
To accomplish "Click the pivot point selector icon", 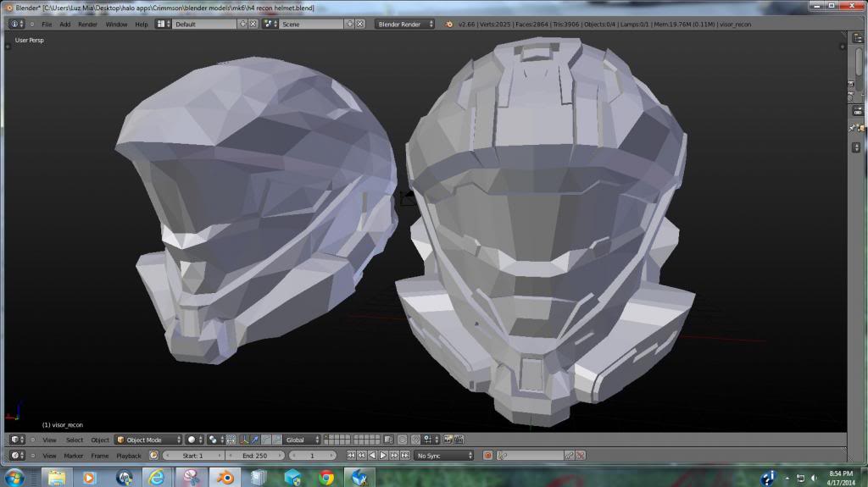I will (x=214, y=440).
